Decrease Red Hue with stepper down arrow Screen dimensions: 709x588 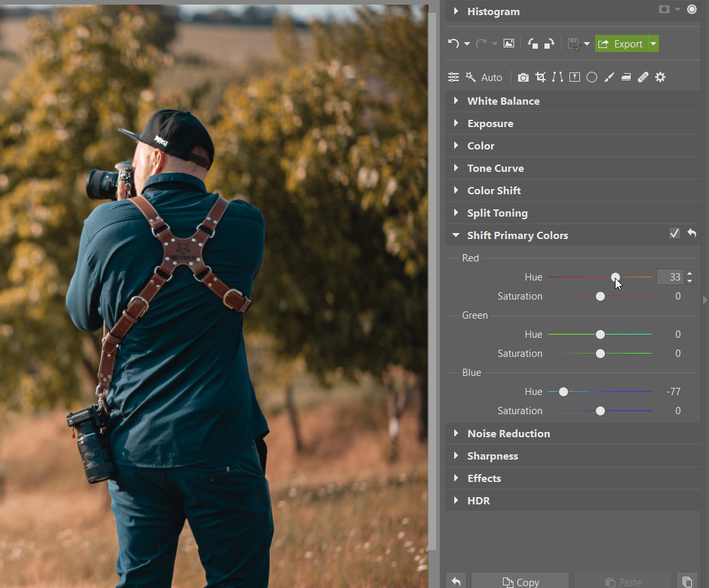[689, 281]
